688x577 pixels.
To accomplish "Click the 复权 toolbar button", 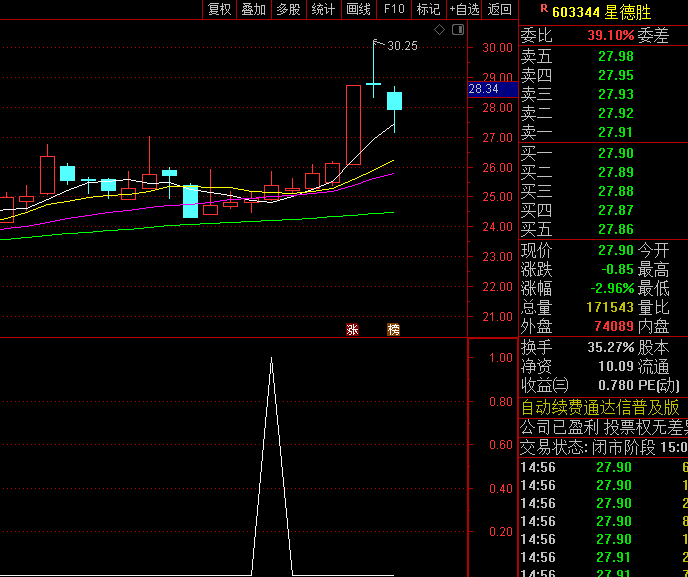I will click(x=219, y=10).
